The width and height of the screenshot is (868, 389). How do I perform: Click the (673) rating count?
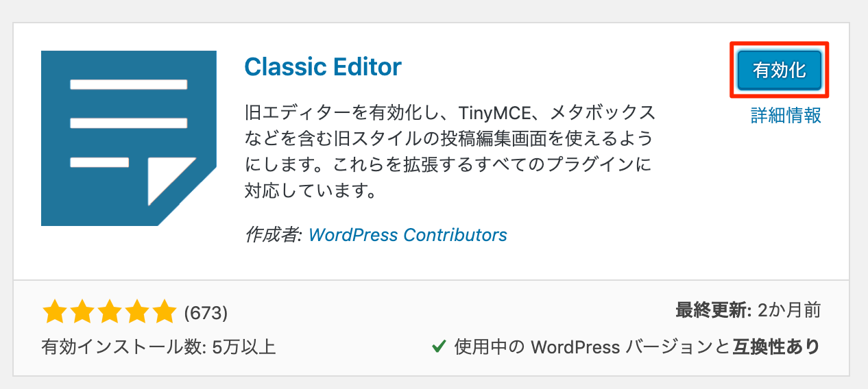click(x=206, y=313)
